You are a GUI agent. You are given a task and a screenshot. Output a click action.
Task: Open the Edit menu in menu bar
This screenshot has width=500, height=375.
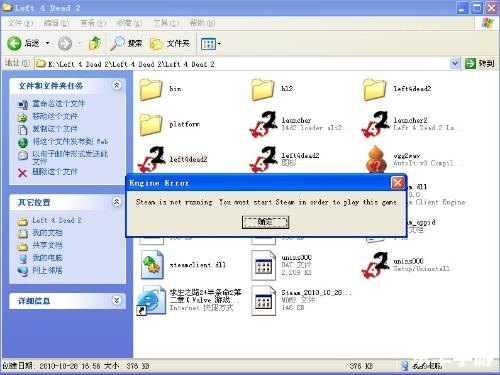[x=56, y=23]
